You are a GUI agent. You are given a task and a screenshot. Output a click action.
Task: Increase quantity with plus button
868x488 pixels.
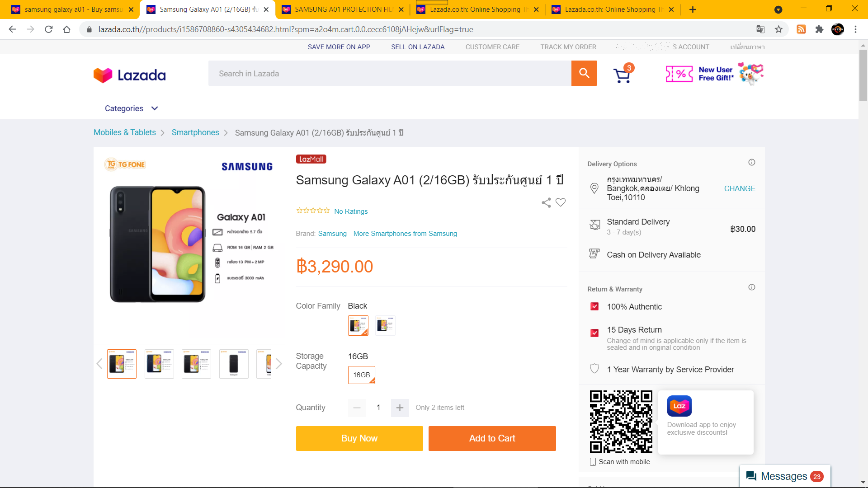tap(400, 408)
